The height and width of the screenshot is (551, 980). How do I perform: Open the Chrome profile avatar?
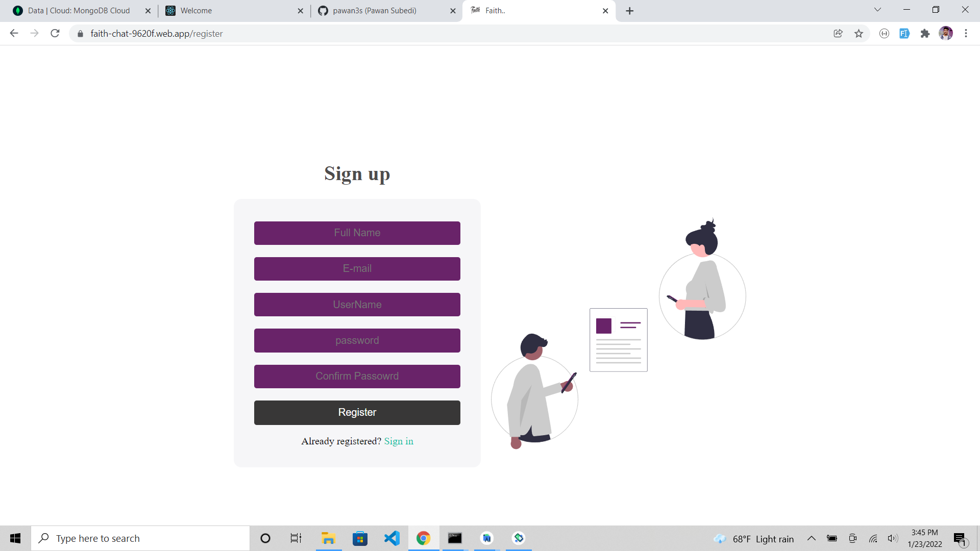(x=947, y=33)
